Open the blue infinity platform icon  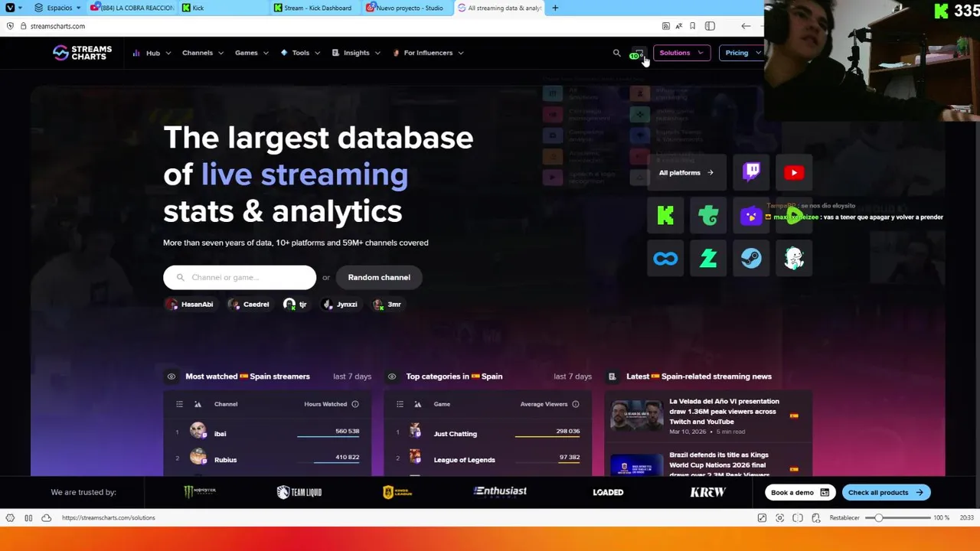[665, 259]
